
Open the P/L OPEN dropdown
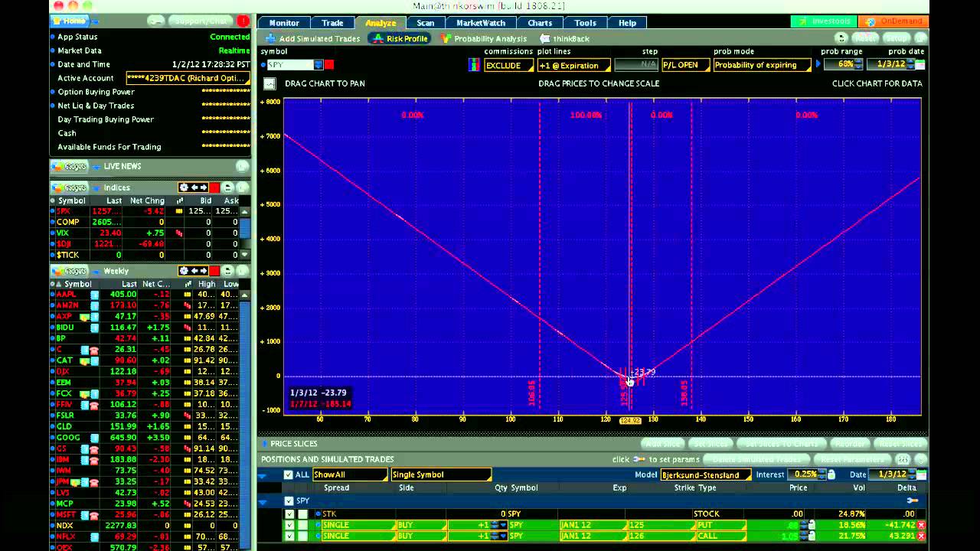[x=685, y=65]
